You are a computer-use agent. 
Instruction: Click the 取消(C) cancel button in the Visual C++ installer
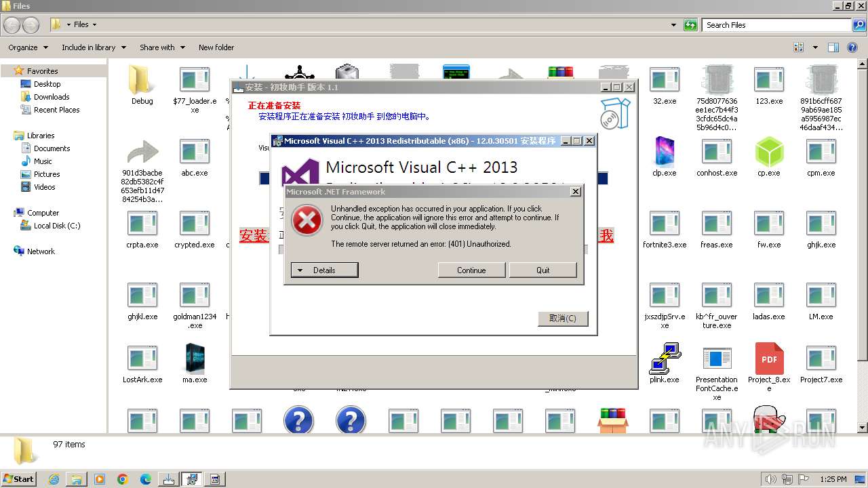tap(563, 319)
